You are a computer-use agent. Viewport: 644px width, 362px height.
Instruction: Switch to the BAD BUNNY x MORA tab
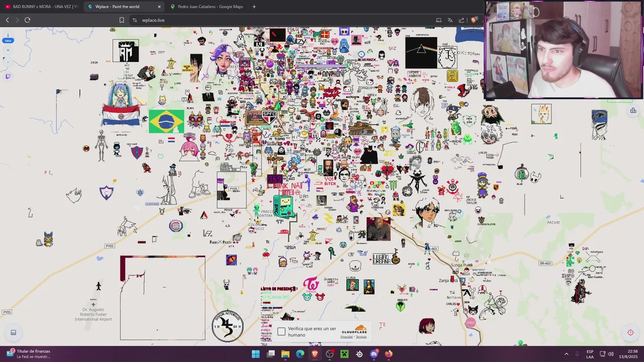tap(41, 7)
